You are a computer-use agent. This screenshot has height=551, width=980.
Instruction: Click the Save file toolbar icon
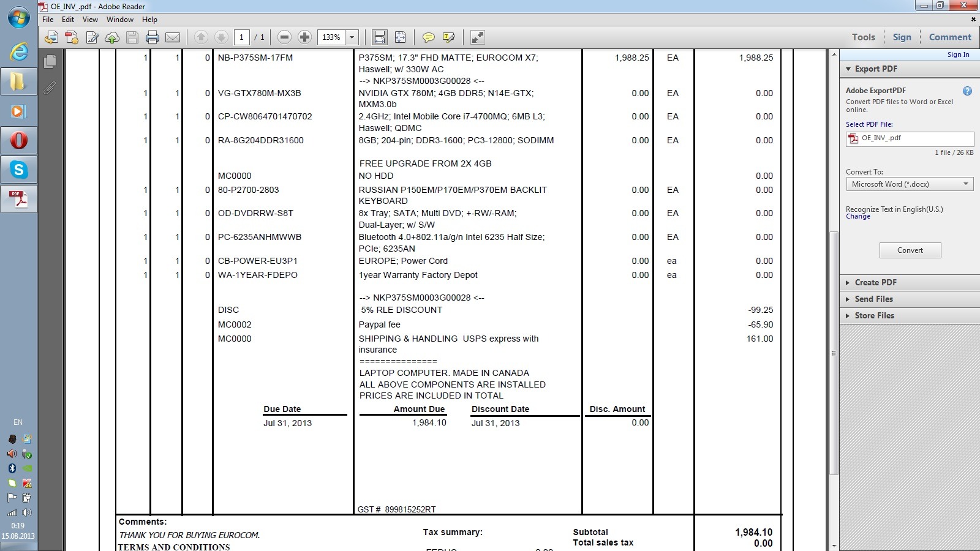coord(132,37)
